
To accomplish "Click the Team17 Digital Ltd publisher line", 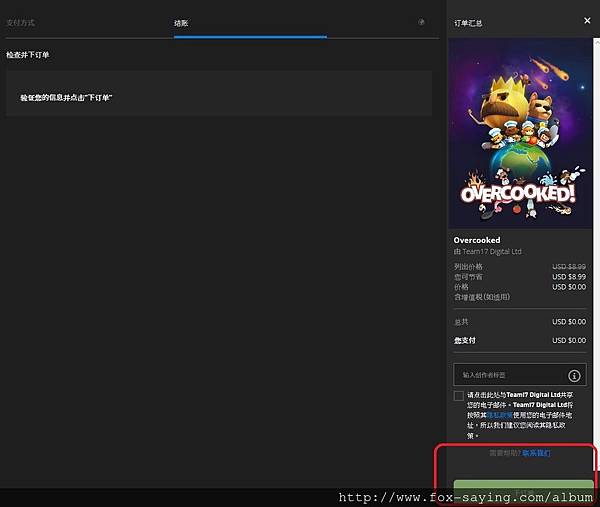I will (488, 251).
